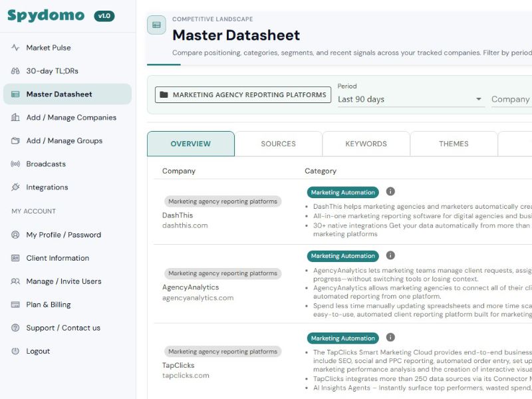
Task: Click the AgencyAnalytics company name
Action: 190,287
